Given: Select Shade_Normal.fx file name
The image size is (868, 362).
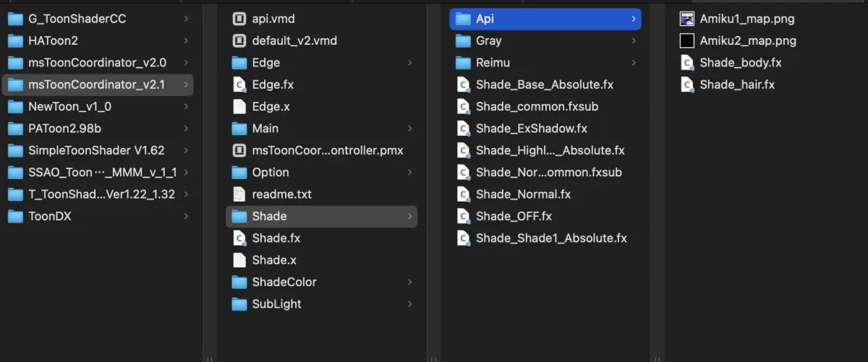Looking at the screenshot, I should [524, 194].
